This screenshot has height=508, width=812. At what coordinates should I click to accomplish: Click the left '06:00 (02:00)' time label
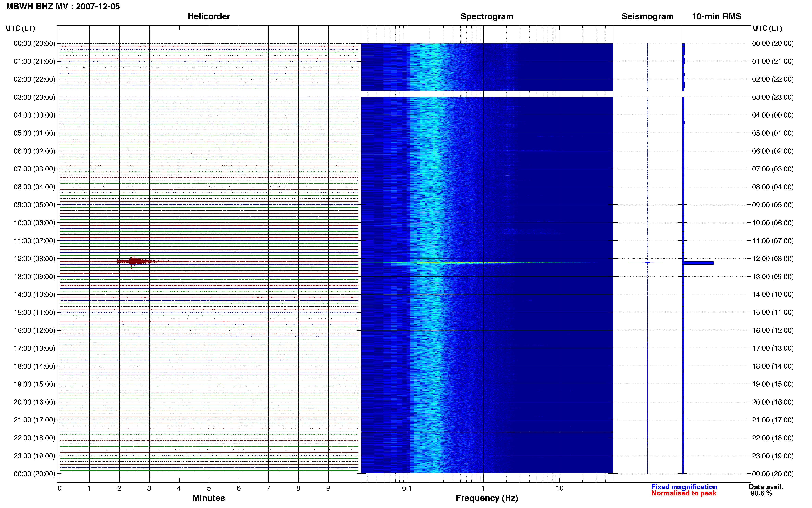(34, 151)
